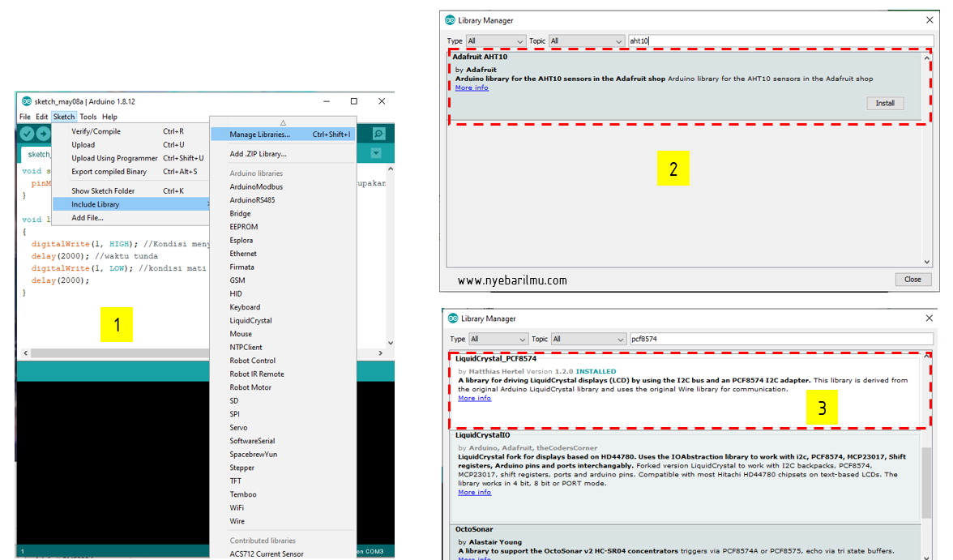Open Type dropdown in pcf8574 Library Manager
The width and height of the screenshot is (953, 560).
(x=498, y=340)
